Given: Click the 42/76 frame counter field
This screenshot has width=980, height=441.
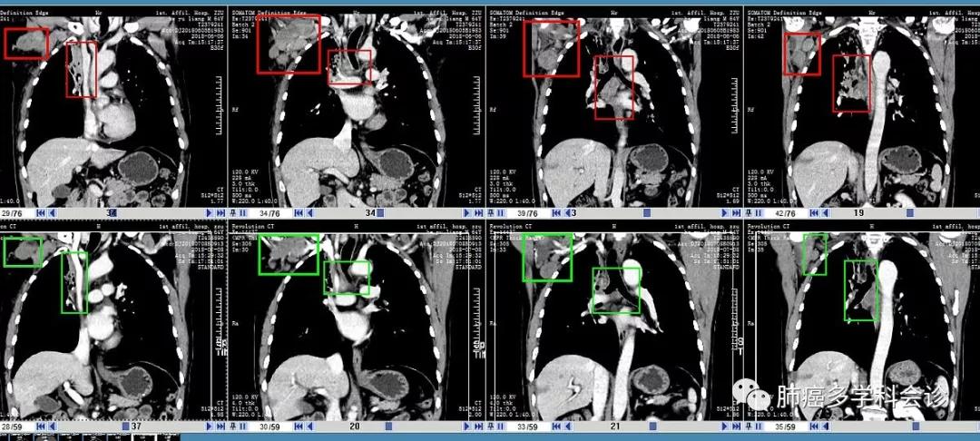Looking at the screenshot, I should [x=786, y=213].
